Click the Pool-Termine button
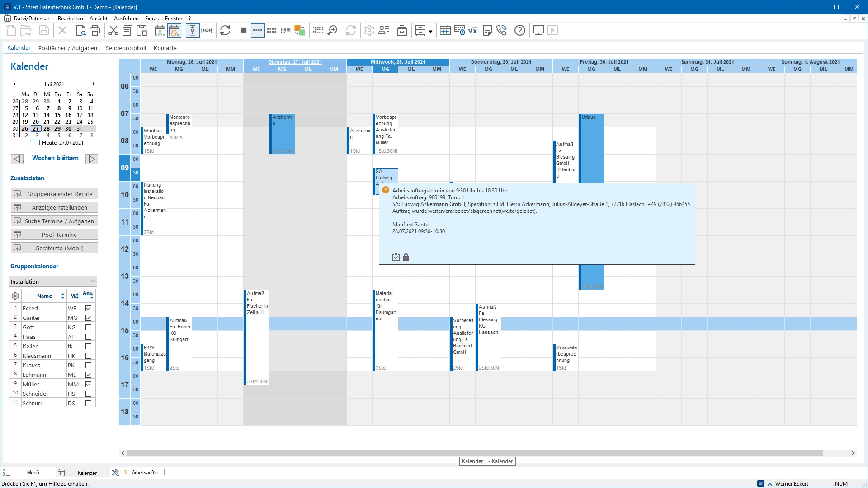This screenshot has width=868, height=488. point(54,235)
